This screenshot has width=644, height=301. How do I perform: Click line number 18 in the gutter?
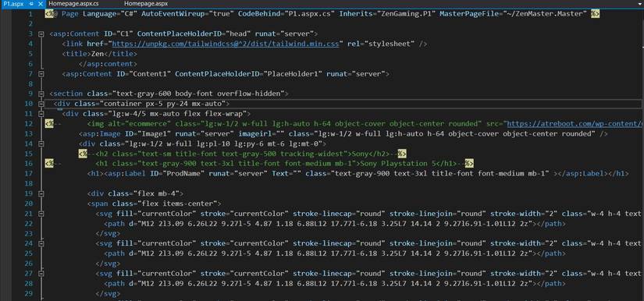click(28, 184)
